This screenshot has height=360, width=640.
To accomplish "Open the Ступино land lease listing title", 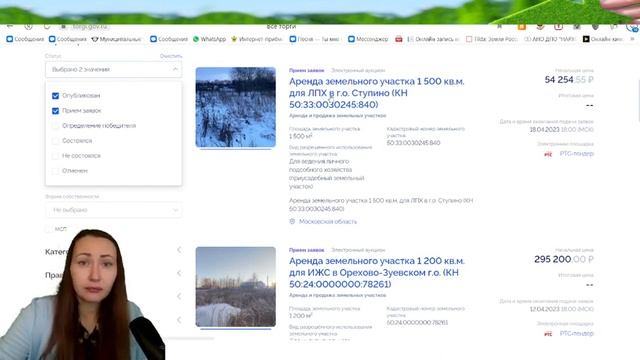I will (x=376, y=93).
